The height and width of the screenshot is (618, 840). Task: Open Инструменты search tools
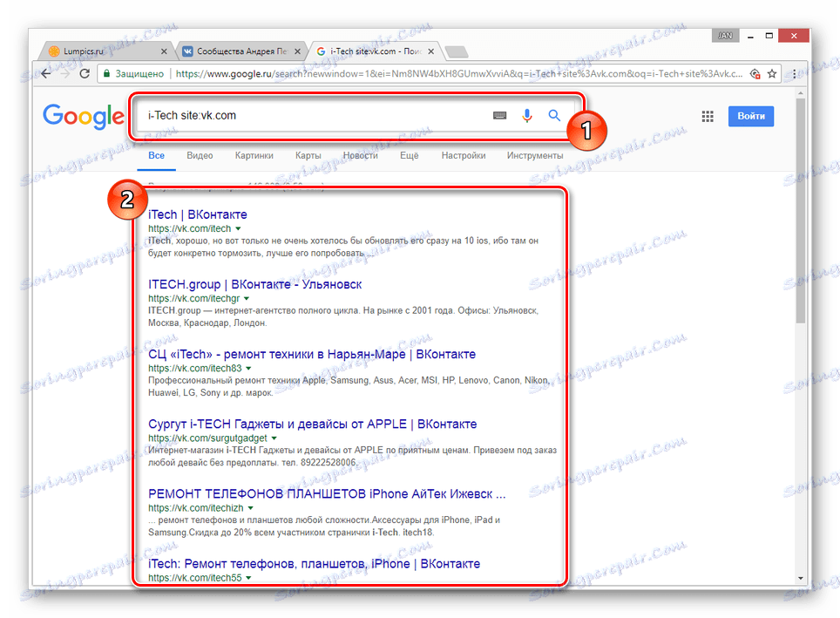535,155
